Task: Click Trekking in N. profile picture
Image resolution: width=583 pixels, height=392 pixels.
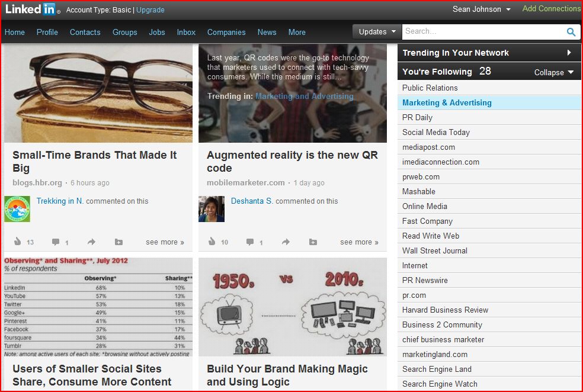Action: [x=17, y=209]
